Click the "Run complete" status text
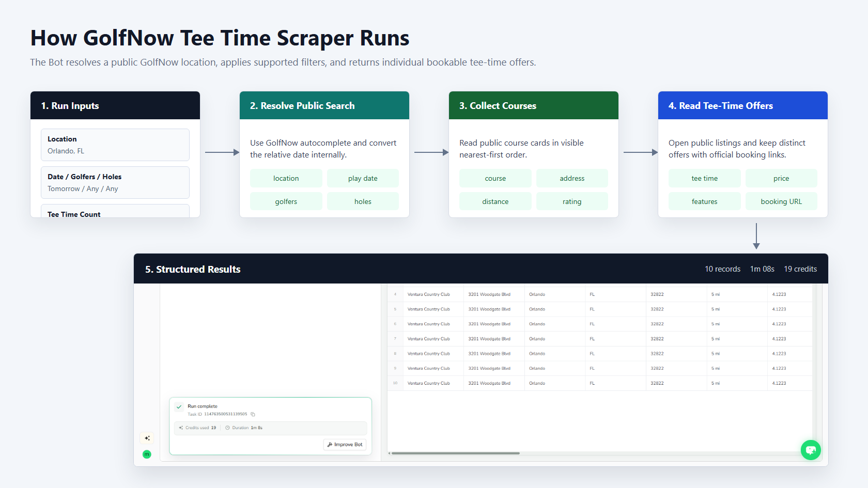Image resolution: width=868 pixels, height=488 pixels. click(203, 406)
